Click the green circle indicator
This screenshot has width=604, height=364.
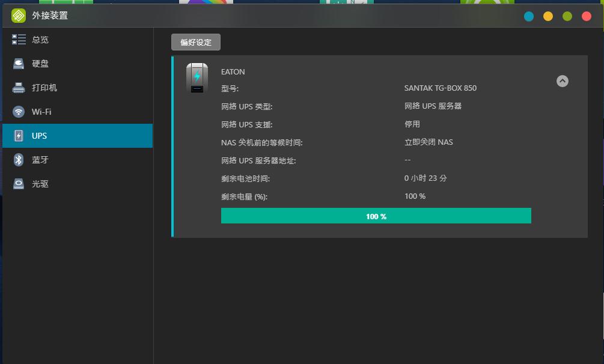(x=566, y=17)
